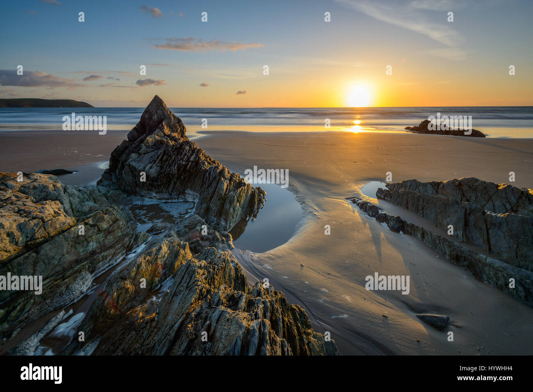Click the www.alamy.com text
Screen dimensions: 533x392
485,378
